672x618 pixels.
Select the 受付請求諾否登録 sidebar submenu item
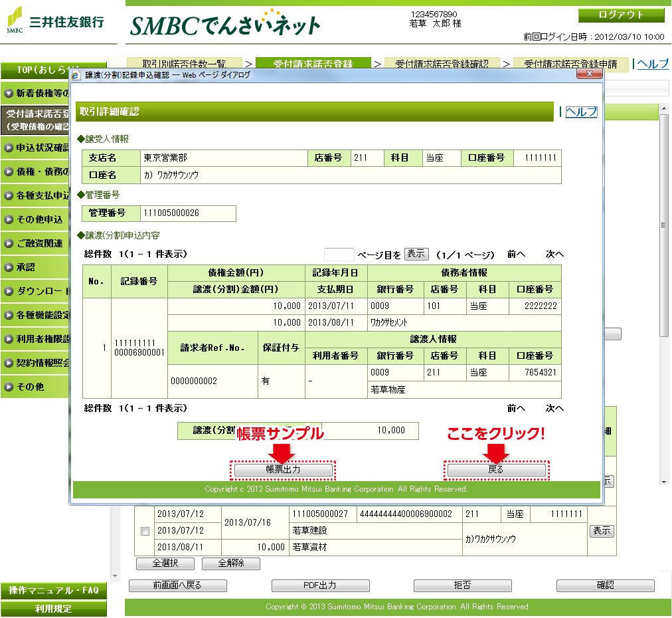[36, 120]
